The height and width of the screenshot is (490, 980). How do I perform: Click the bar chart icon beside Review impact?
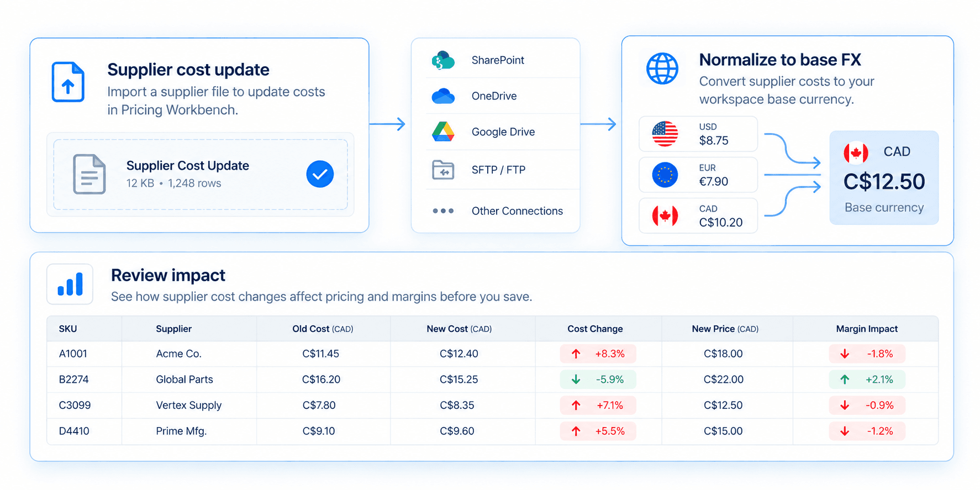pos(70,284)
